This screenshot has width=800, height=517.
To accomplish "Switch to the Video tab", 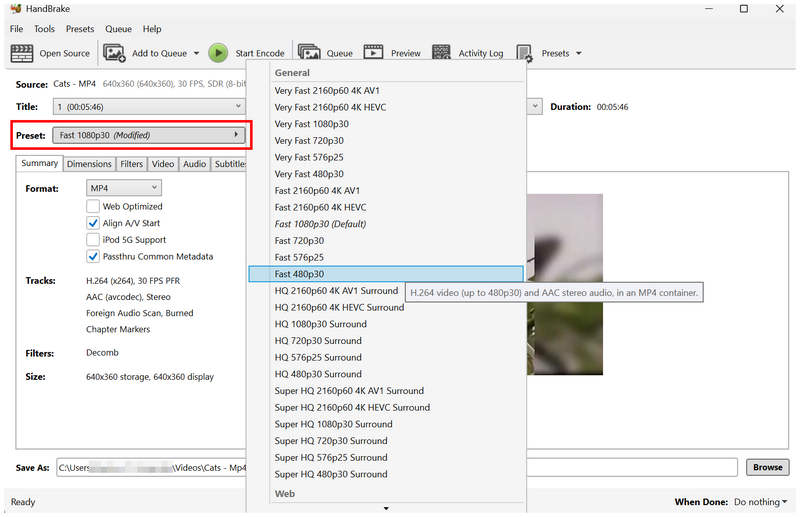I will (x=163, y=164).
